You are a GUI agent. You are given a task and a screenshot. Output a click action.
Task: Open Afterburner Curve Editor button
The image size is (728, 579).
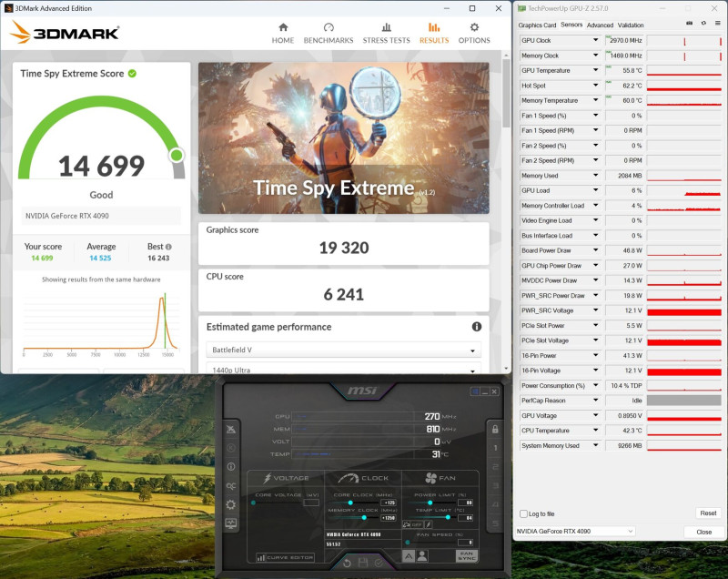click(x=285, y=557)
